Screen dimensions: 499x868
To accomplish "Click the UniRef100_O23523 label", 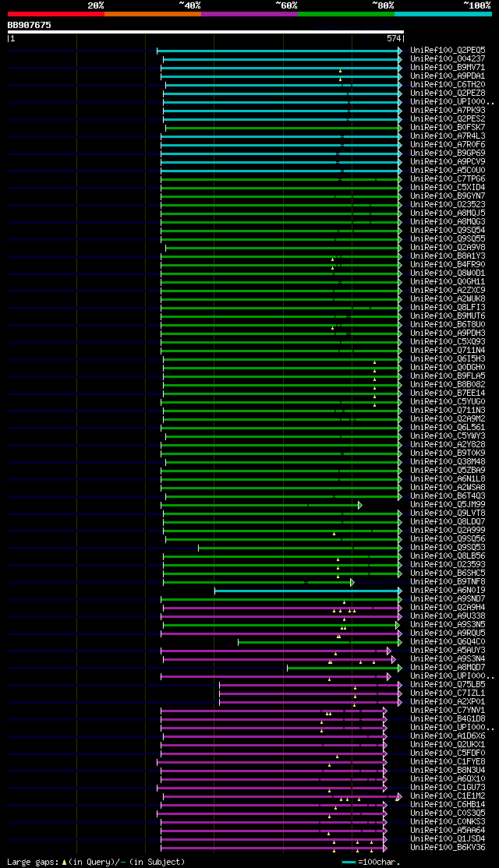I will 448,204.
